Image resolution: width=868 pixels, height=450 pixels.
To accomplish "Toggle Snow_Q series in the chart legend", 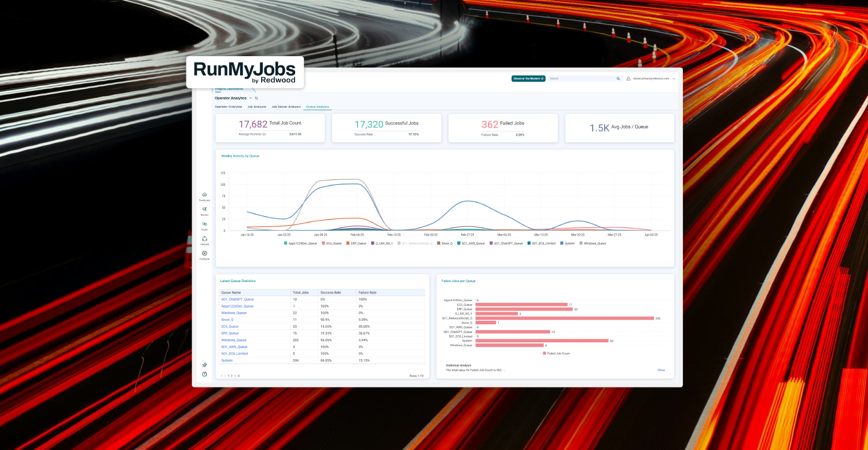I will point(444,243).
